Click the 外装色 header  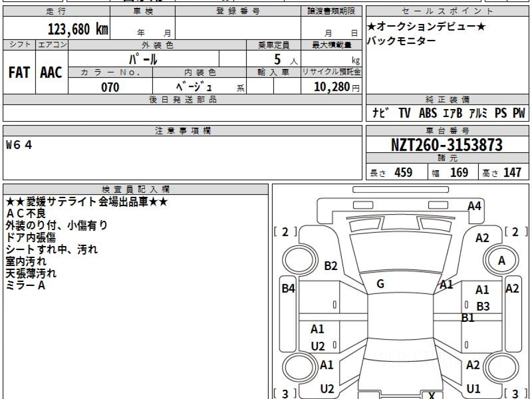(x=157, y=45)
